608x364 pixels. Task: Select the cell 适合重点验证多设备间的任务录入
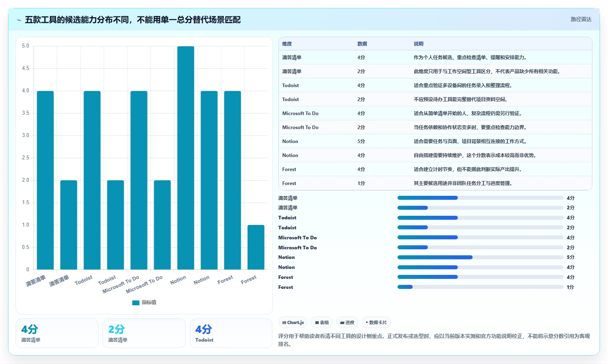pos(463,86)
